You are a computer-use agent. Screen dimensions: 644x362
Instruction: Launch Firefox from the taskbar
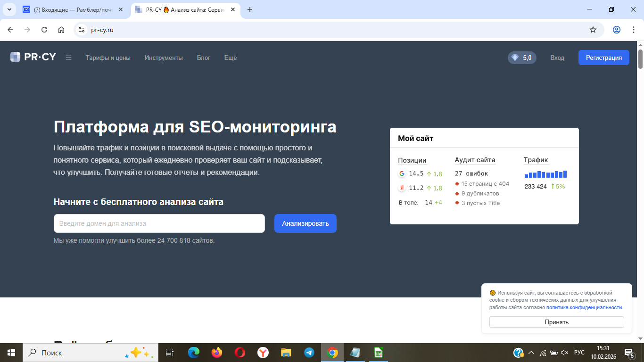217,353
